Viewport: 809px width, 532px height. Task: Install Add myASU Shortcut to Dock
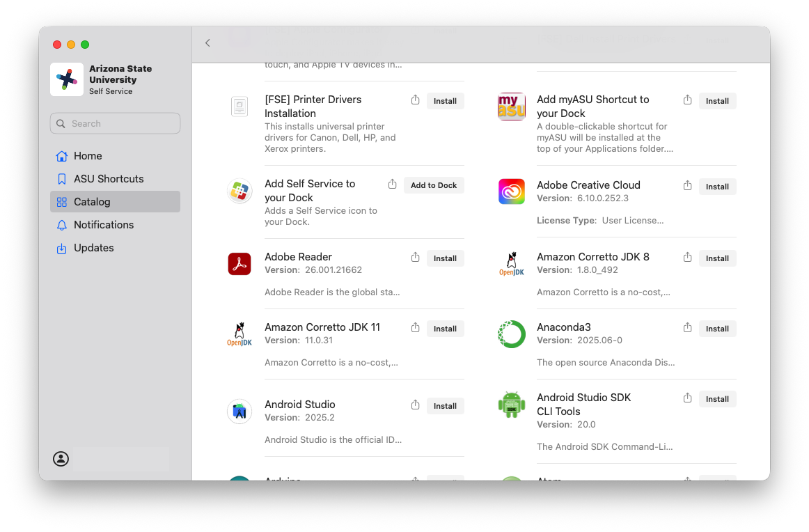pyautogui.click(x=717, y=101)
